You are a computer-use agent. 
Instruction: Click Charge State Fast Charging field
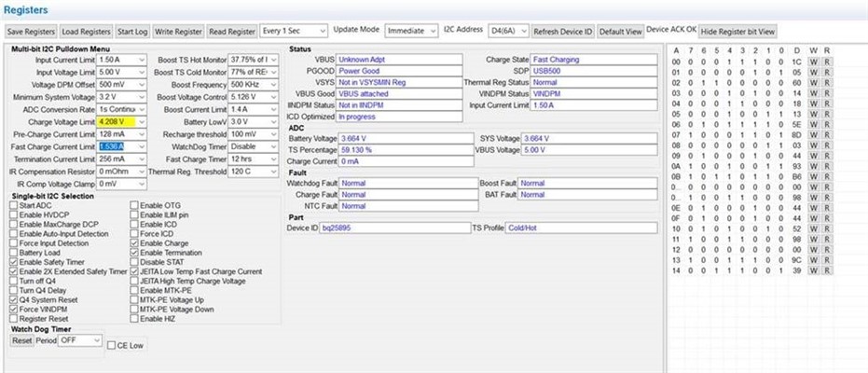pyautogui.click(x=594, y=60)
